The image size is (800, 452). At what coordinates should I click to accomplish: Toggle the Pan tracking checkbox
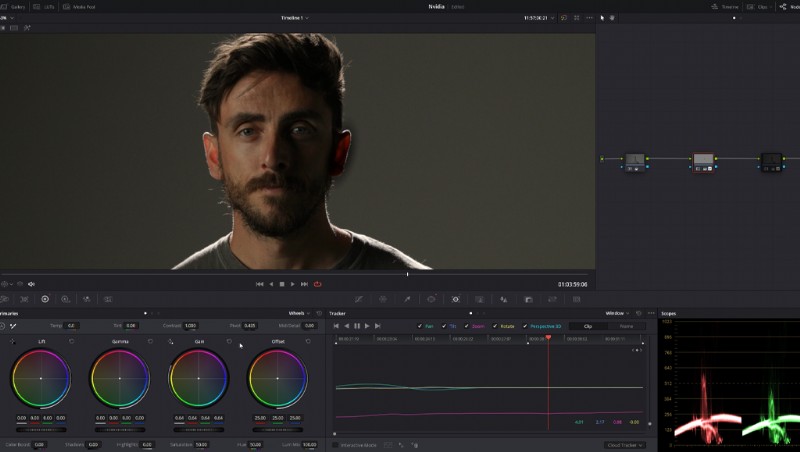420,326
